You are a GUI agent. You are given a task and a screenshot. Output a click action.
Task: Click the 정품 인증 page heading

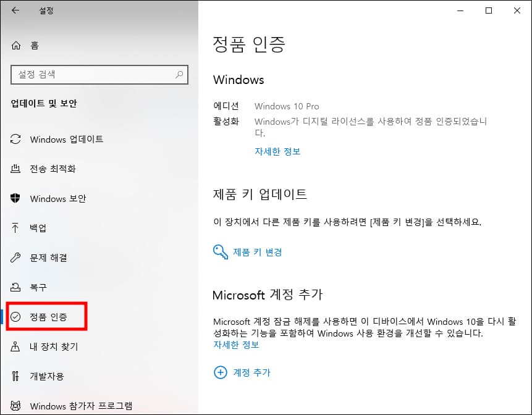point(248,44)
